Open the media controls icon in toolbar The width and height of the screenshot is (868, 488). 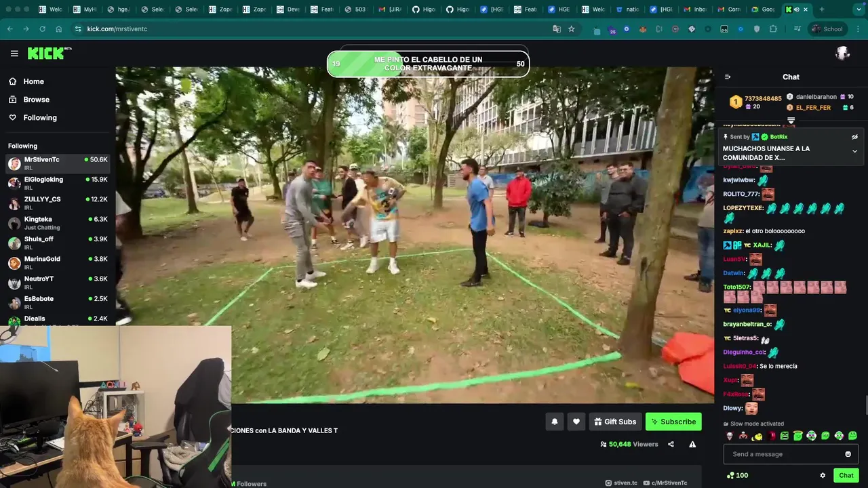[x=797, y=29]
